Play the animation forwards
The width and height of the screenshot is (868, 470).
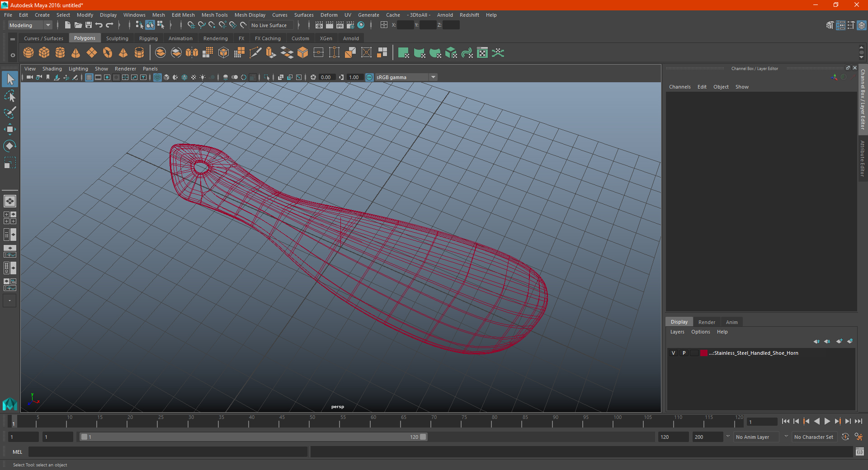point(827,421)
